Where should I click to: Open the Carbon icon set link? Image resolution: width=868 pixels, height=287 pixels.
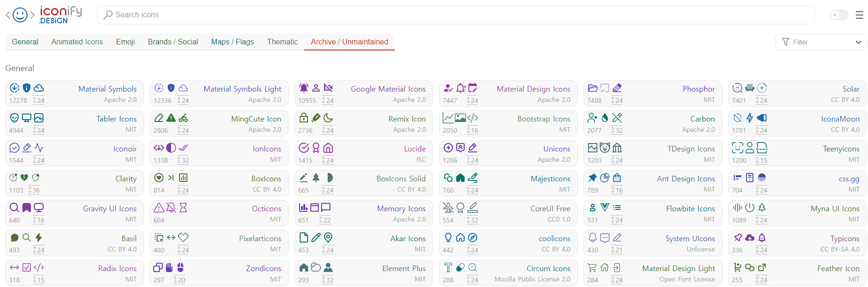tap(703, 119)
